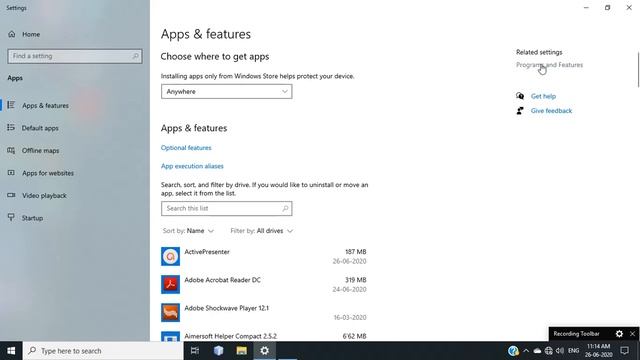Click the taskbar Type here to search box
The height and width of the screenshot is (360, 640).
pyautogui.click(x=103, y=351)
